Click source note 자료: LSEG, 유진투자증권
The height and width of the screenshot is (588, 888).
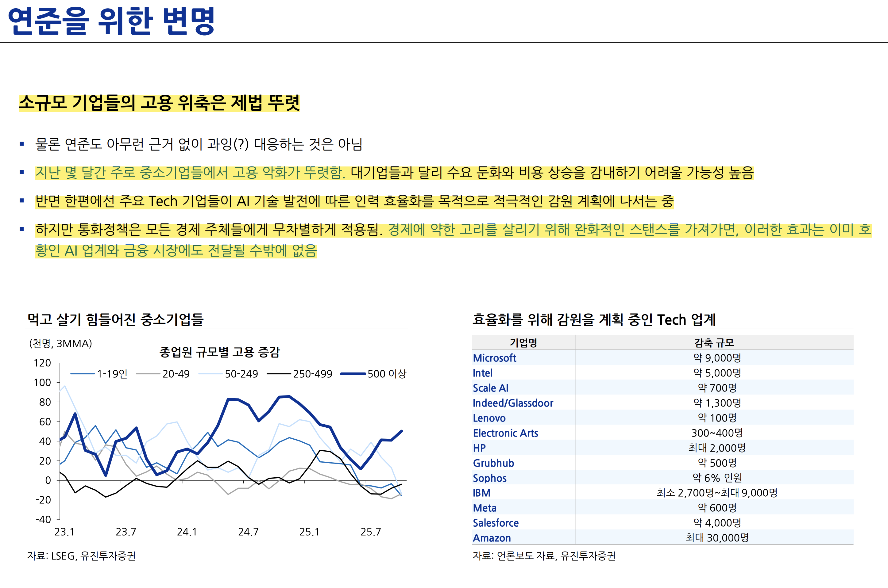point(81,556)
